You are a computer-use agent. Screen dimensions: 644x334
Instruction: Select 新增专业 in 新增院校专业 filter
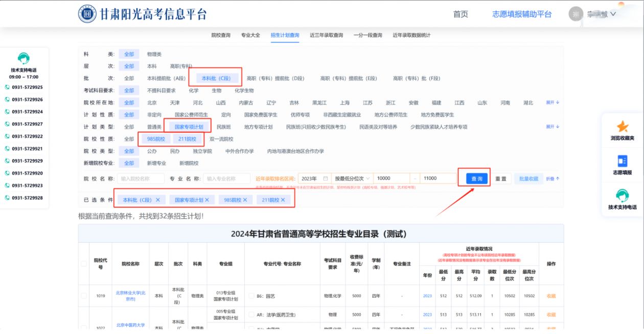156,163
